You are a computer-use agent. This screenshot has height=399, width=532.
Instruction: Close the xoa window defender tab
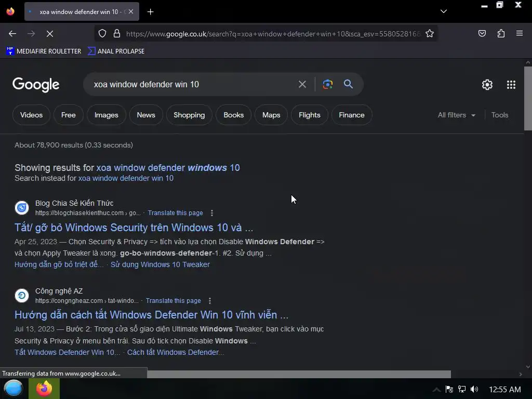131,11
